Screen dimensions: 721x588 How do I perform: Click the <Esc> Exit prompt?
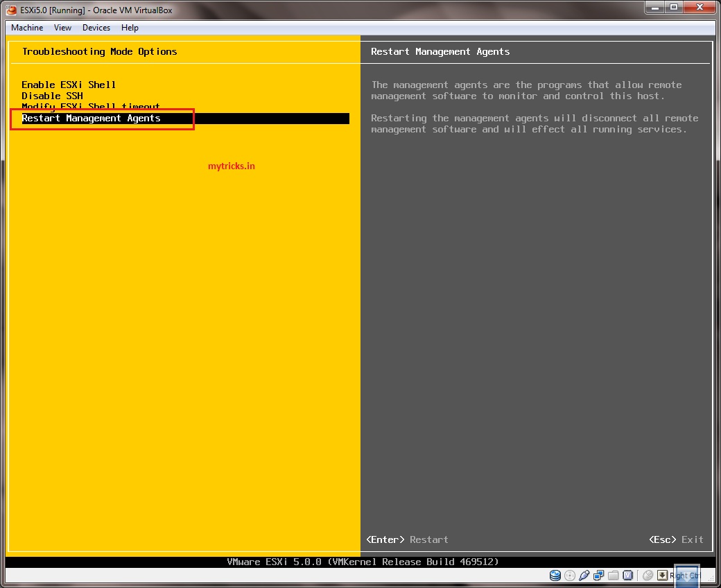676,539
